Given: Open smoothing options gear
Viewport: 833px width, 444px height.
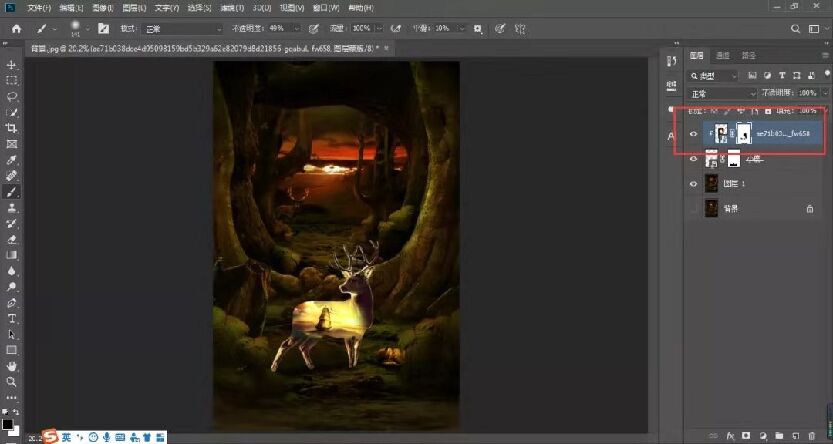Looking at the screenshot, I should 478,29.
